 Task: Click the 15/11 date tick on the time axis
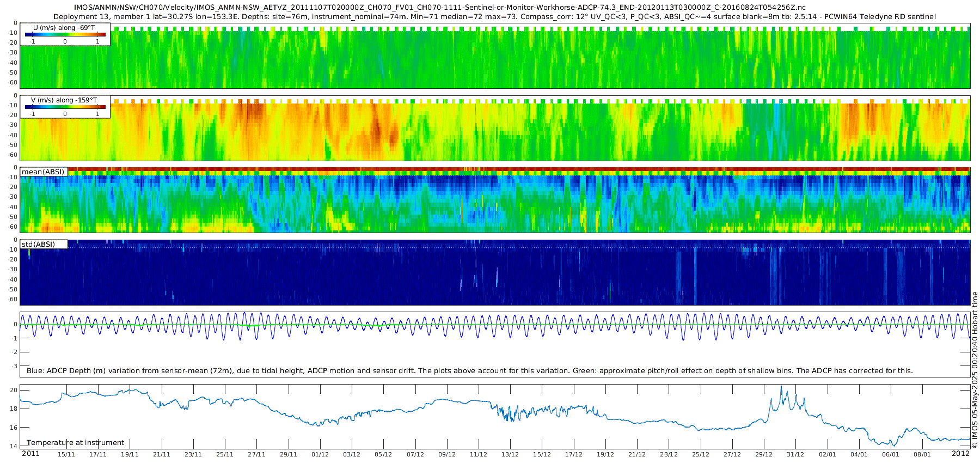tap(66, 454)
